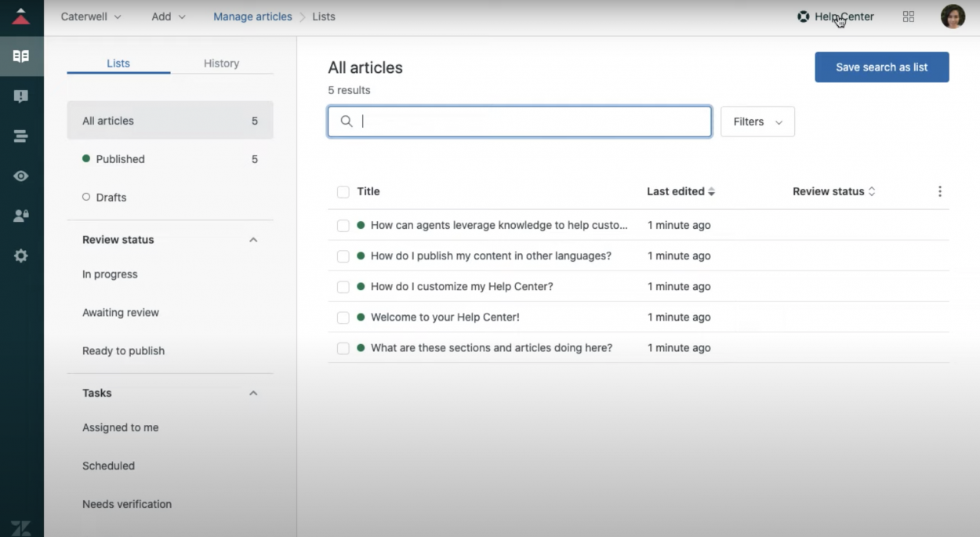This screenshot has width=980, height=537.
Task: Select Awaiting review list
Action: tap(121, 313)
